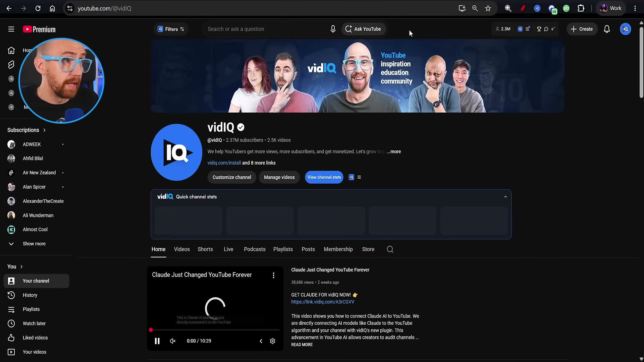Open the vidIQ list icon with blue dot

tap(528, 29)
